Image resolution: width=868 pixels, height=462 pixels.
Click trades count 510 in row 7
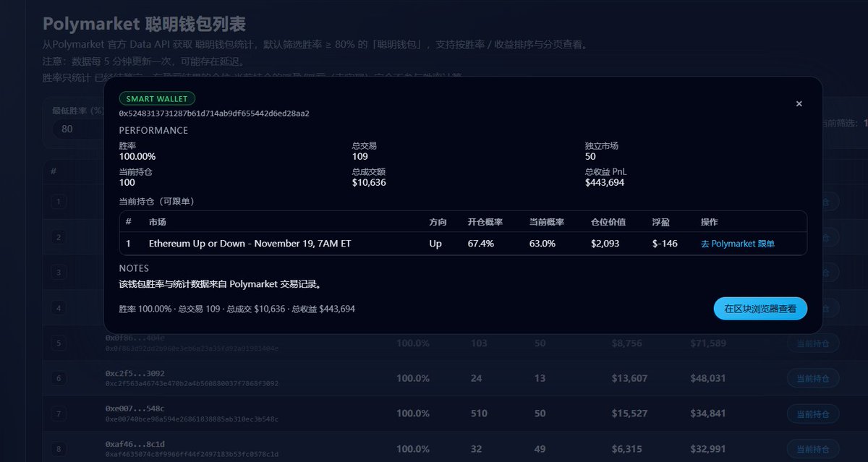tap(479, 414)
